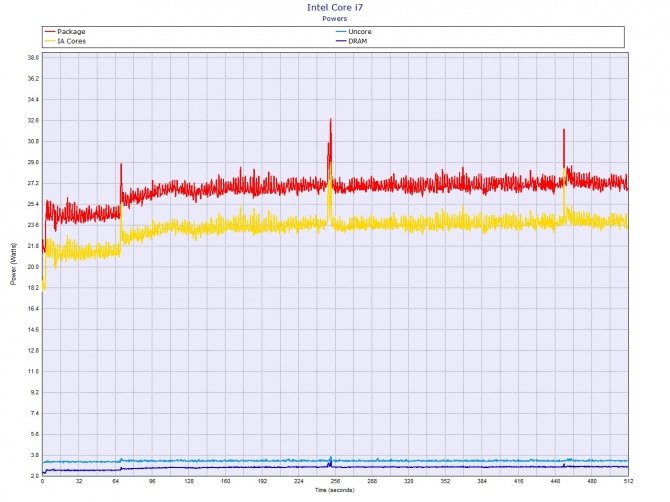
Task: Click the red Package legend line swatch
Action: click(x=50, y=32)
